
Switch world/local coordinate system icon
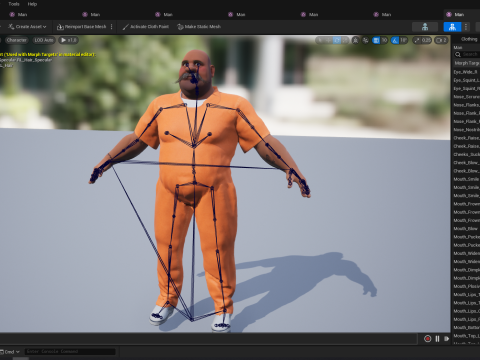[x=355, y=40]
